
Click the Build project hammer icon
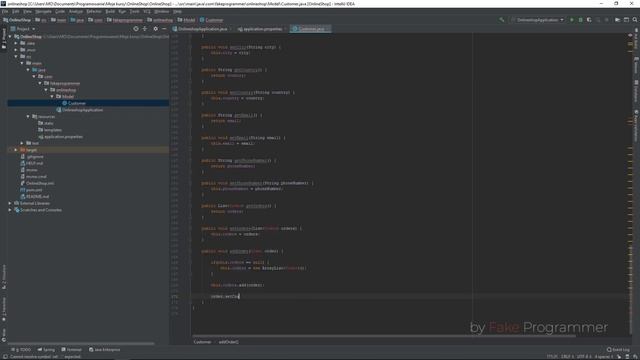point(502,20)
